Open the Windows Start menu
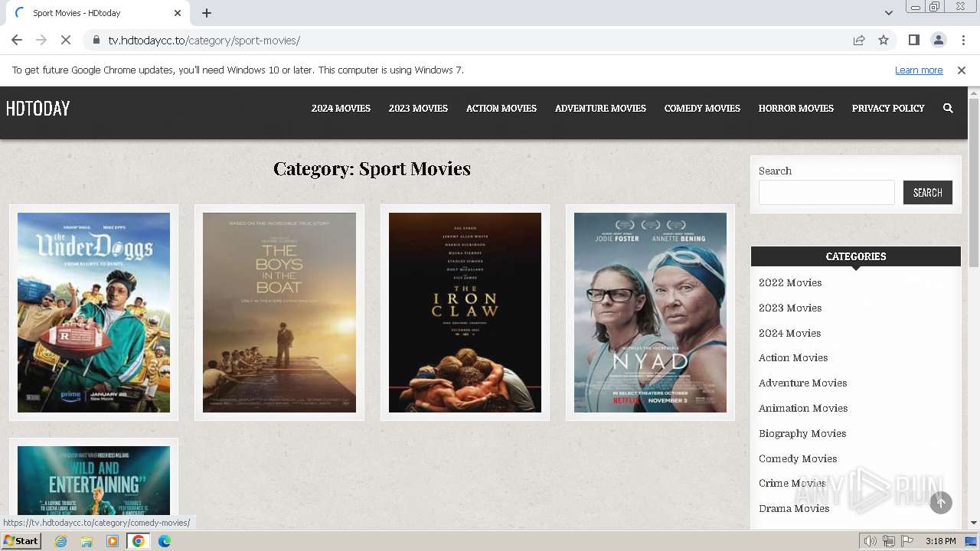This screenshot has width=980, height=551. pos(21,540)
